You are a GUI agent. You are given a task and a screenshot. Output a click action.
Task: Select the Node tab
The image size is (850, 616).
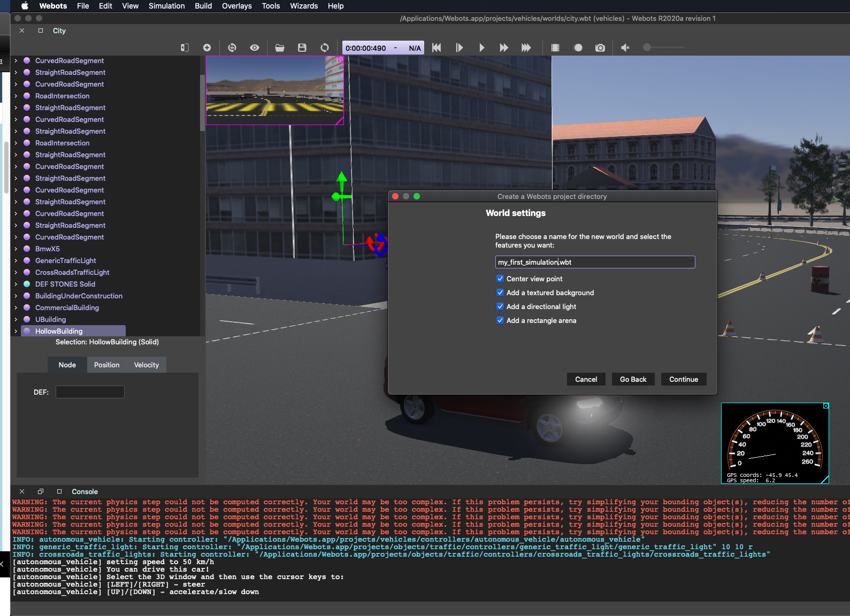coord(67,365)
